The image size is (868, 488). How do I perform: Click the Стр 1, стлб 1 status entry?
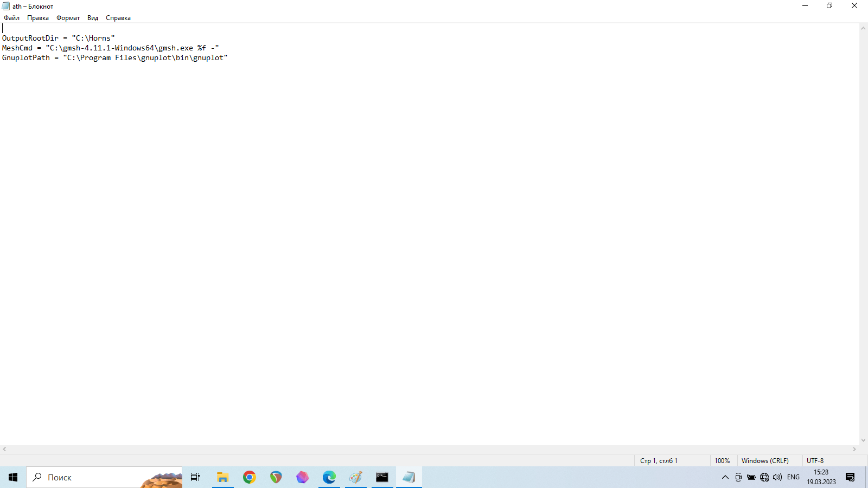(659, 461)
